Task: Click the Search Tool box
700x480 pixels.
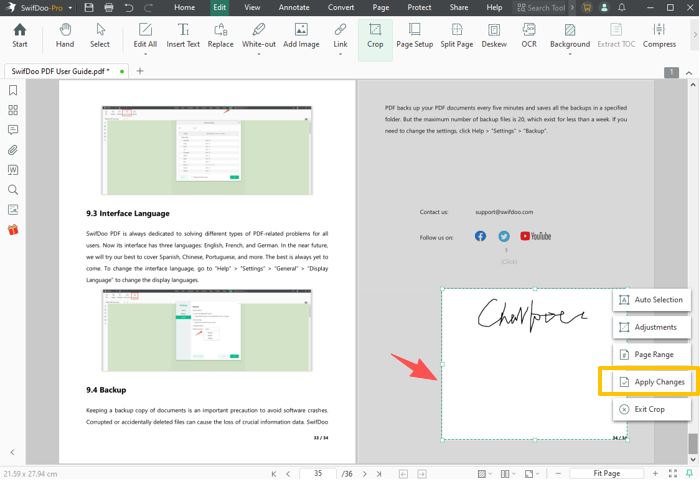Action: click(x=541, y=8)
